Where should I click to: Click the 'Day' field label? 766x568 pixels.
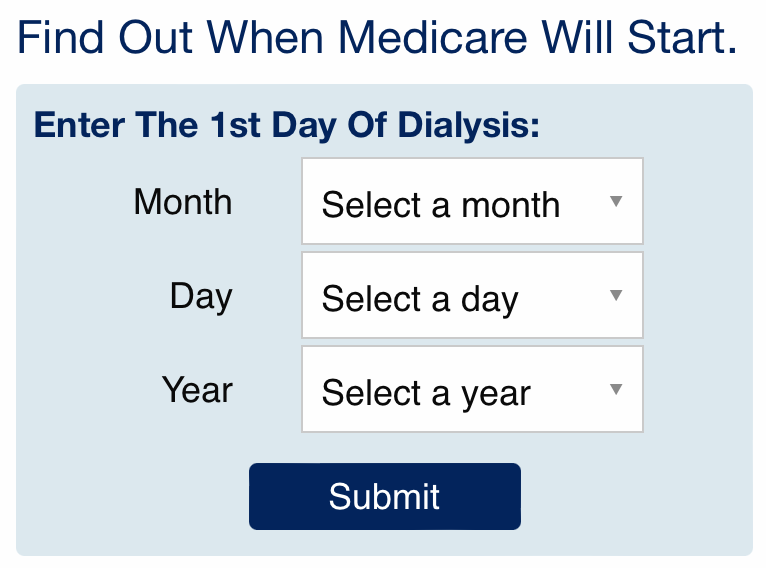[201, 297]
